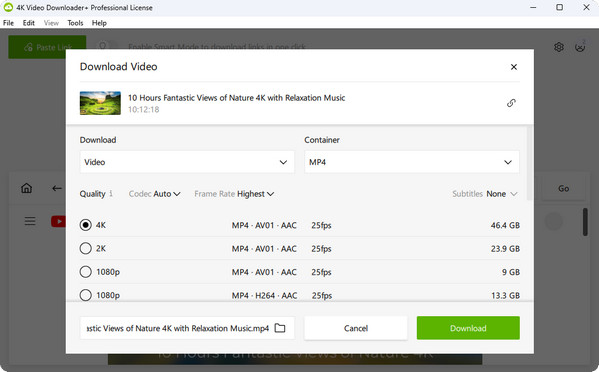
Task: Click the YouTube logo icon
Action: (58, 221)
